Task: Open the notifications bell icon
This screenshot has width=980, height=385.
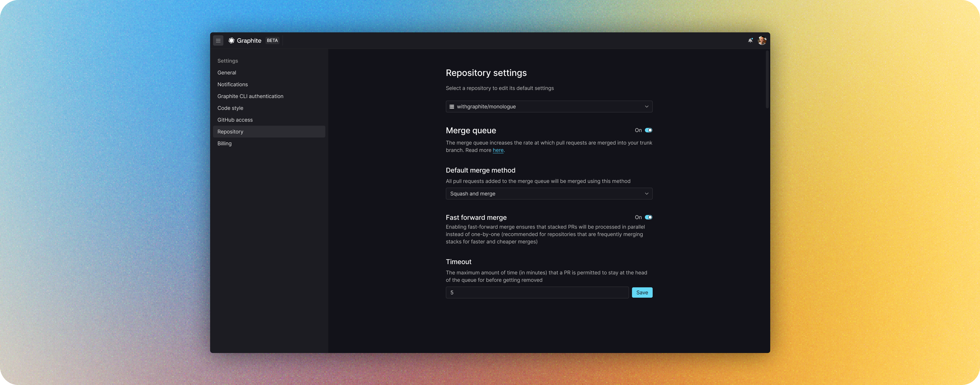Action: pyautogui.click(x=750, y=41)
